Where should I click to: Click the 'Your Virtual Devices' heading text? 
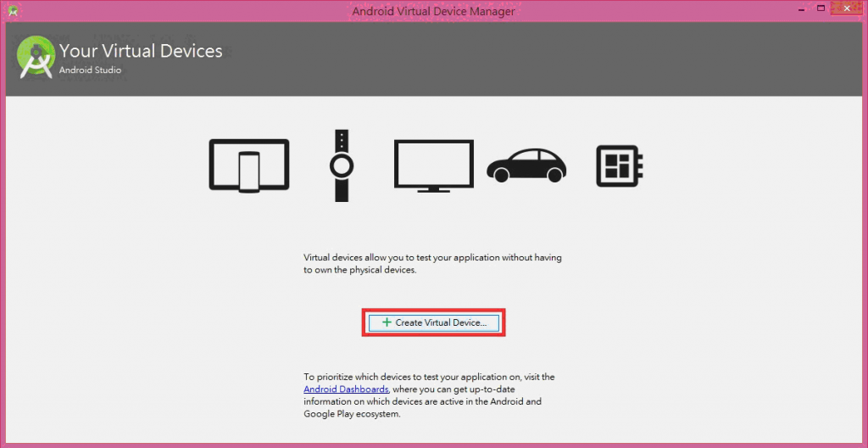click(x=141, y=51)
